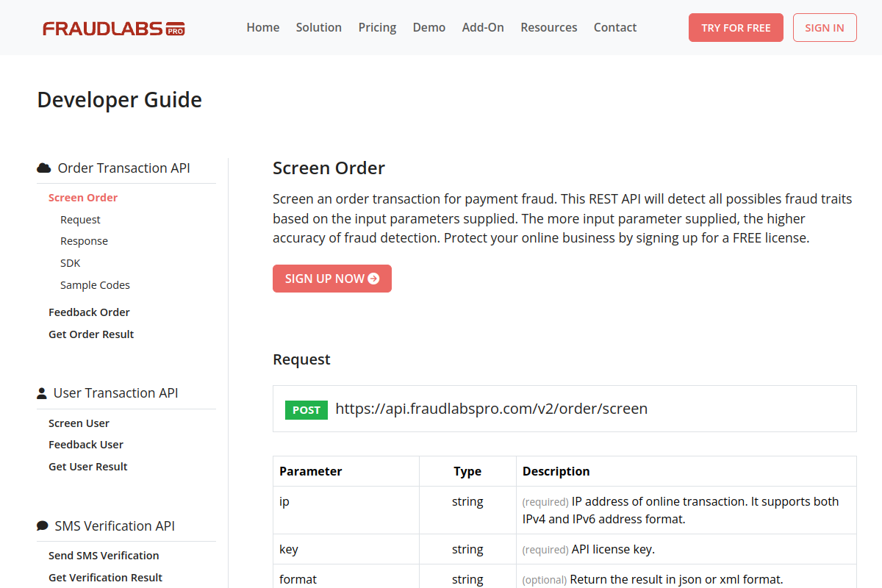Open the Home menu item
The width and height of the screenshot is (882, 588).
[263, 27]
